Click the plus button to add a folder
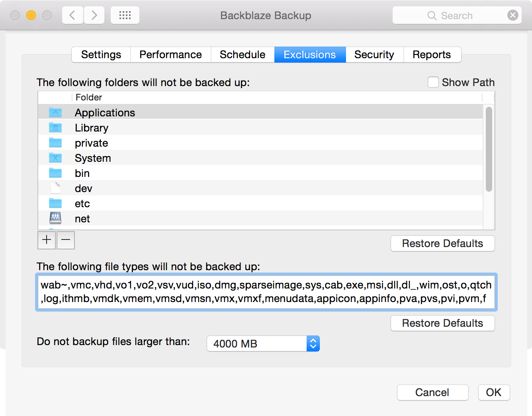532x416 pixels. [x=47, y=240]
